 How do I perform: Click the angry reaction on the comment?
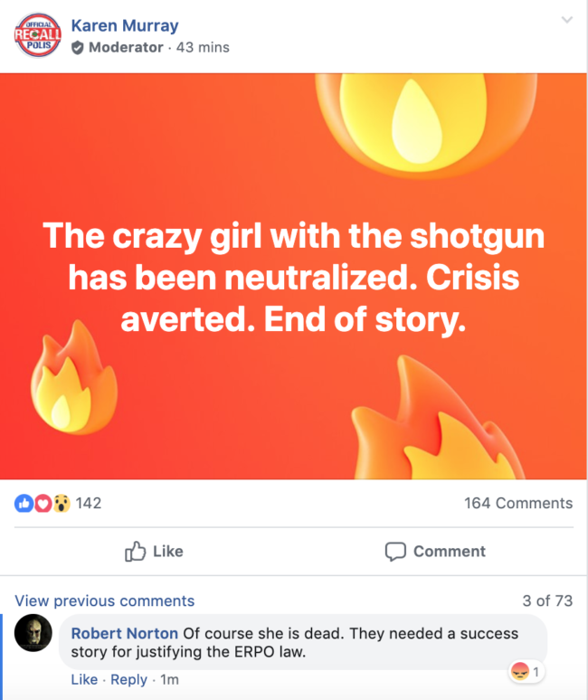tap(520, 671)
